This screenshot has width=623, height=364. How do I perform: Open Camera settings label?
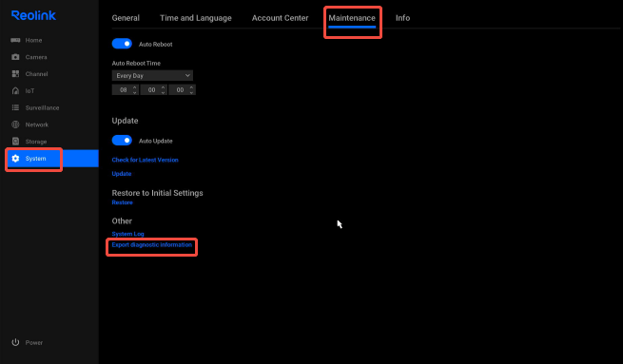[36, 57]
